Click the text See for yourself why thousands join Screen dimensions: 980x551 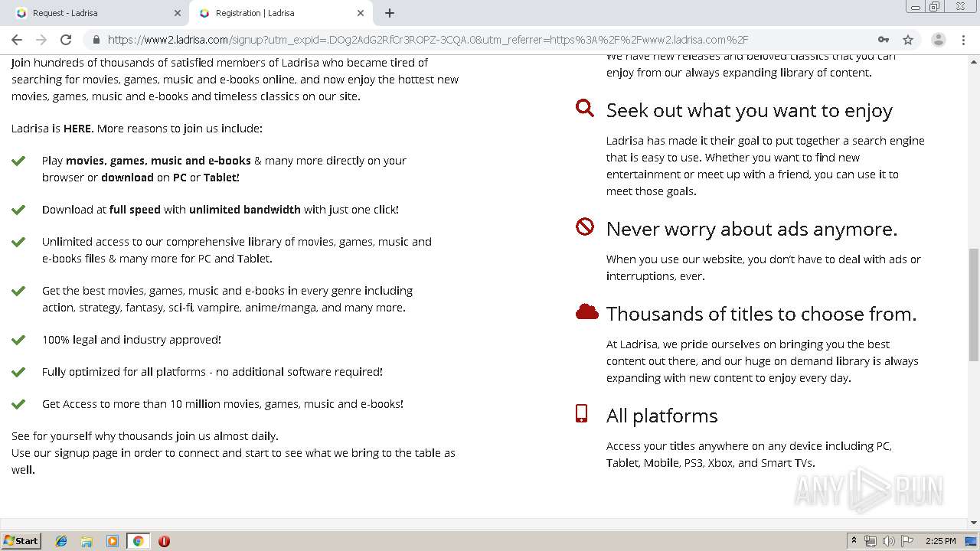[x=145, y=436]
